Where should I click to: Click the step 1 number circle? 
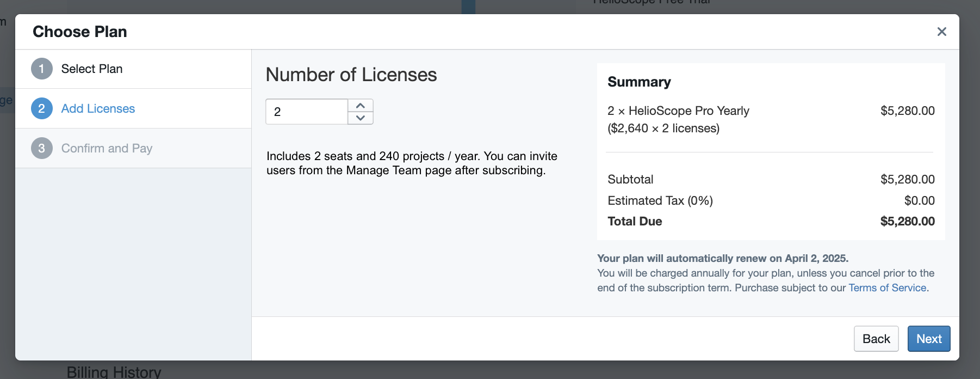(42, 69)
